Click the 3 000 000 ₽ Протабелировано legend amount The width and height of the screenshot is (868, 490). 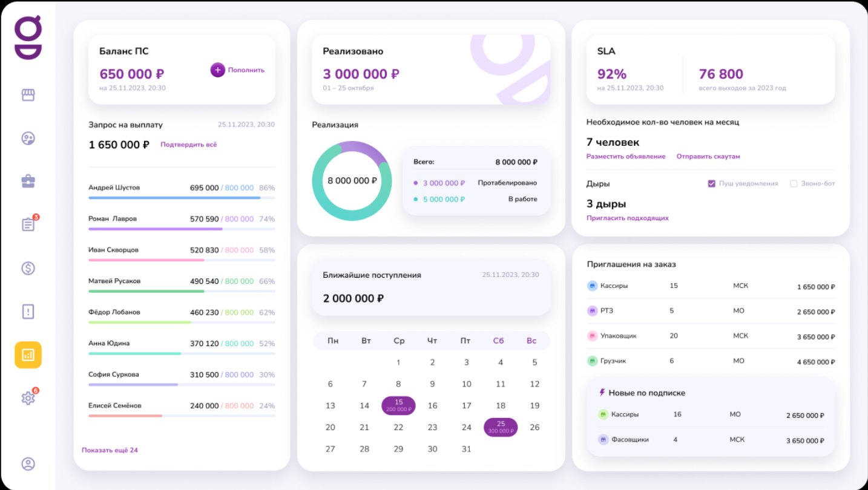point(444,183)
